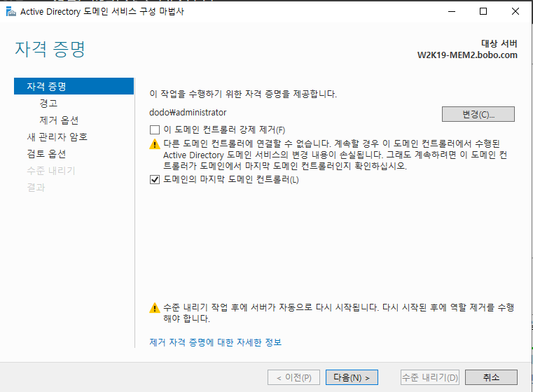Viewport: 533px width, 392px height.
Task: Click the '대상 서버' label
Action: (x=499, y=43)
